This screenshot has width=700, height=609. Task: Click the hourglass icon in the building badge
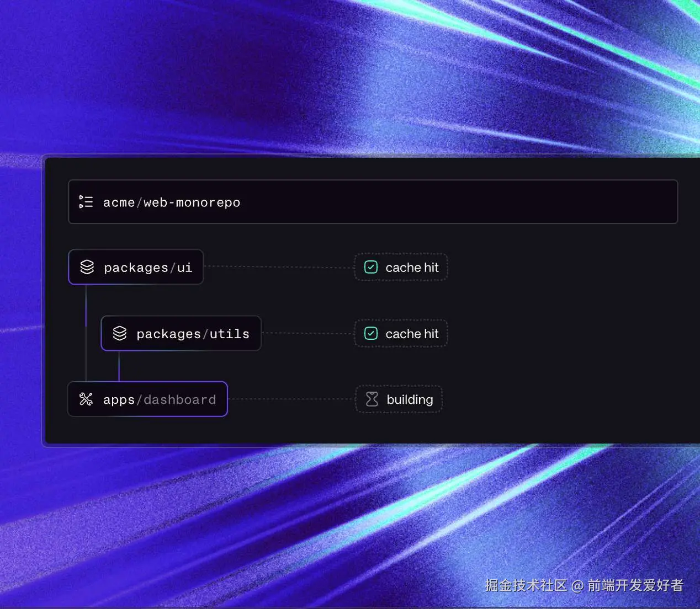pyautogui.click(x=372, y=399)
